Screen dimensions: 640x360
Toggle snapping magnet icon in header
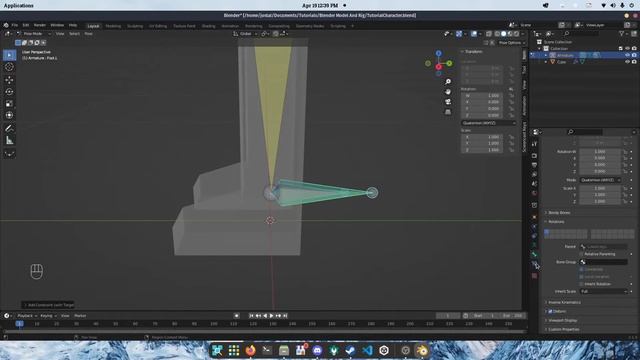[276, 34]
